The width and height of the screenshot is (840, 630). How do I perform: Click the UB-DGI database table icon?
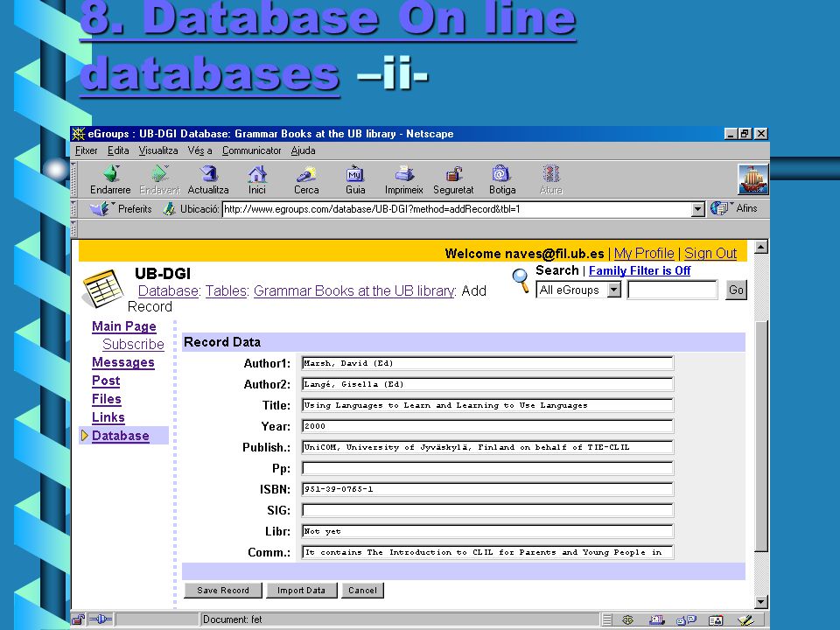[103, 289]
